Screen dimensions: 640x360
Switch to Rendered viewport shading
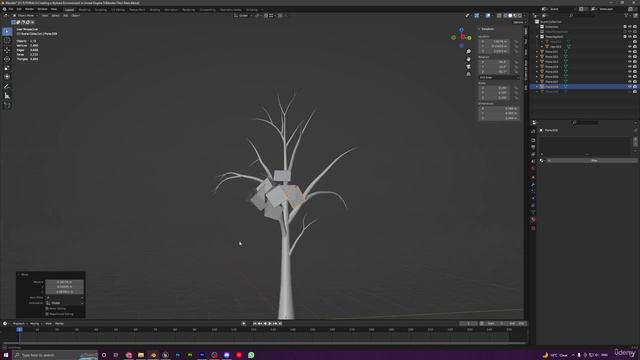tap(520, 16)
